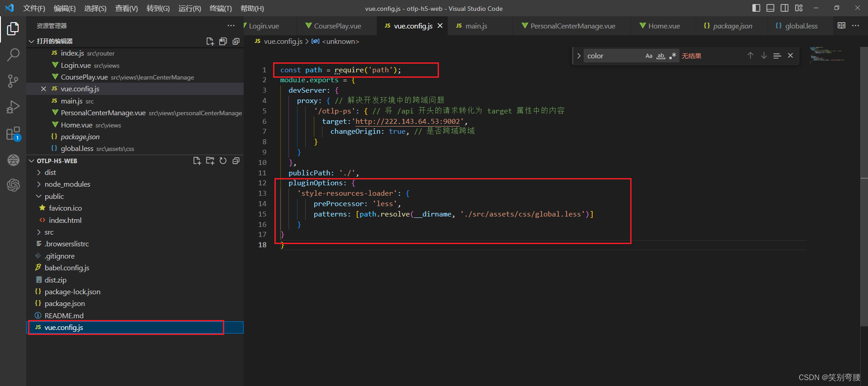Open the ChatGPT extension icon in activity bar
868x386 pixels.
[13, 185]
